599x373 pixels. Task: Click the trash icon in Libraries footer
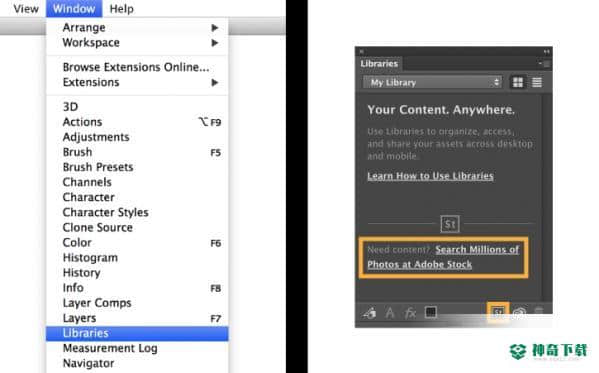tap(539, 312)
